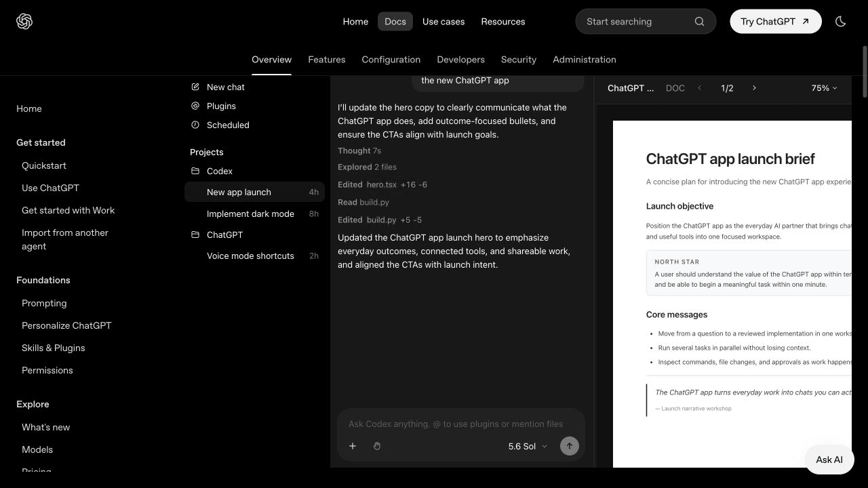Click the Plugins icon in sidebar
The height and width of the screenshot is (488, 868).
(195, 106)
